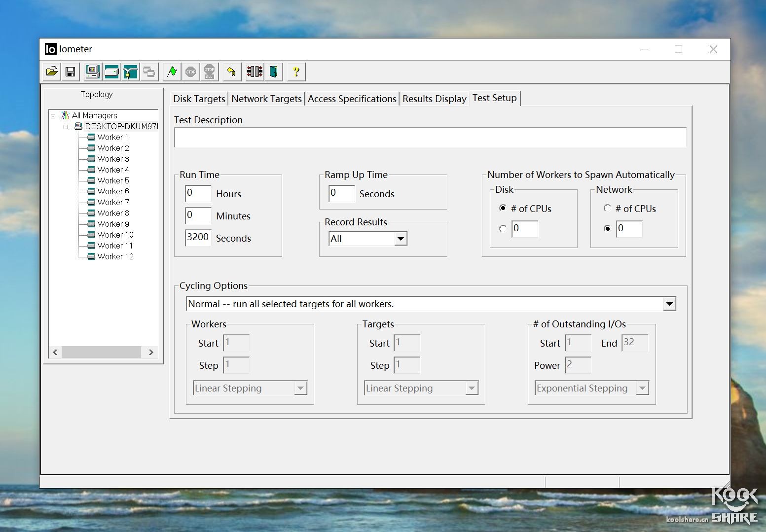
Task: Open the Cycling Options dropdown
Action: tap(669, 304)
